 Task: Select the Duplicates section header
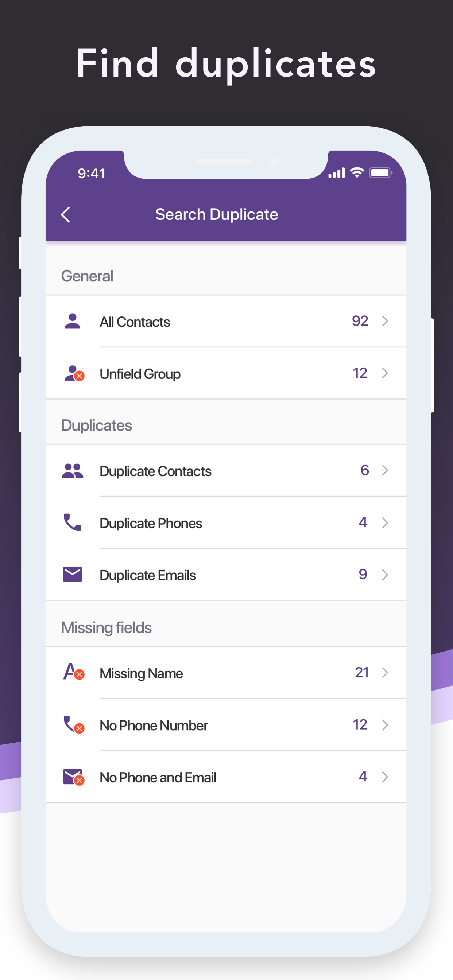[x=97, y=425]
